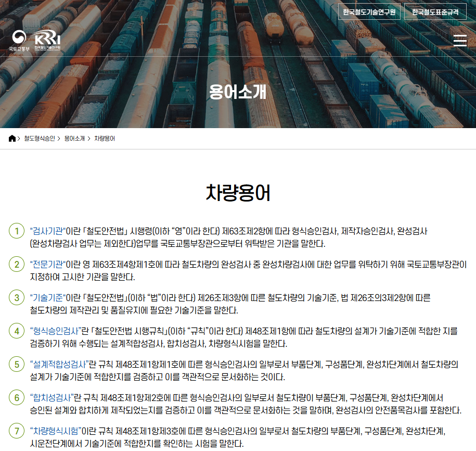This screenshot has height=451, width=476.
Task: Open the hamburger menu icon
Action: pos(460,41)
